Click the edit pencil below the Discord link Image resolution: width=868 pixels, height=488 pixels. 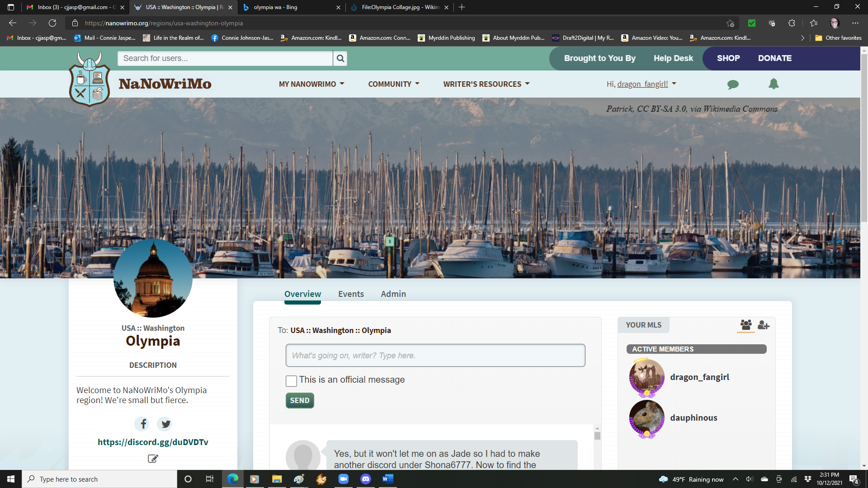click(153, 458)
